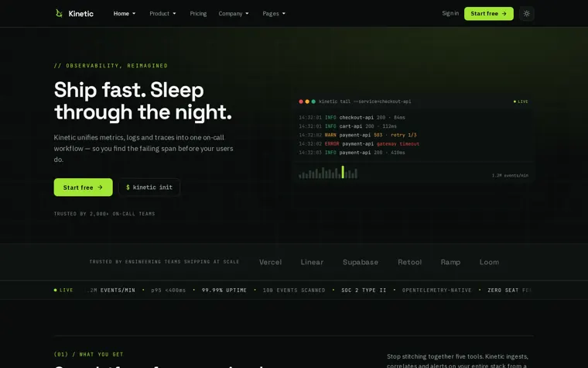Click the 10B EVENTS SCANNED ticker text
The height and width of the screenshot is (368, 588).
click(294, 290)
